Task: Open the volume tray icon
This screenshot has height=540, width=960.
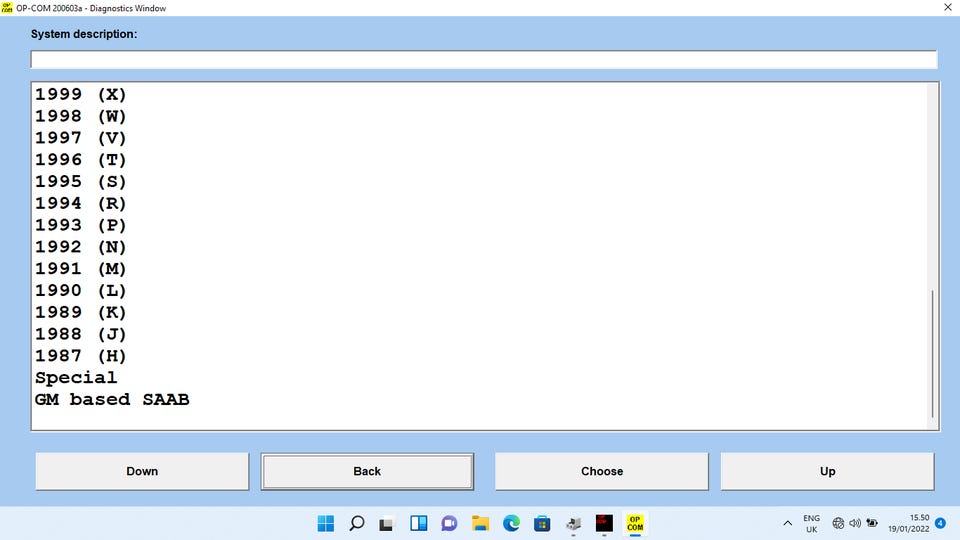Action: (855, 523)
